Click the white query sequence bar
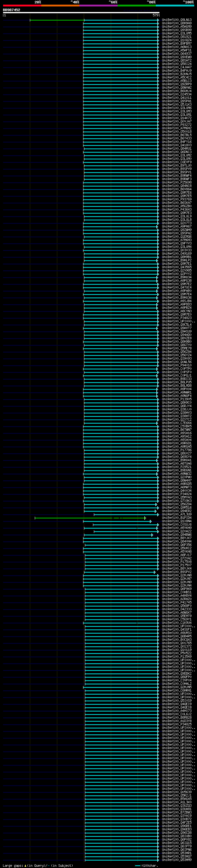Screen dimensions: 197x868 (x=81, y=12)
